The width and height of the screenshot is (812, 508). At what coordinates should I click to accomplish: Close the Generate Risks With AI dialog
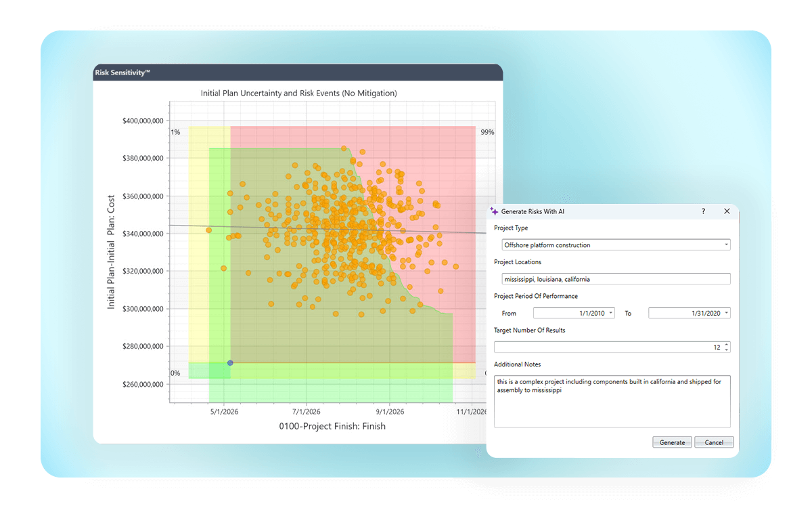pos(727,211)
